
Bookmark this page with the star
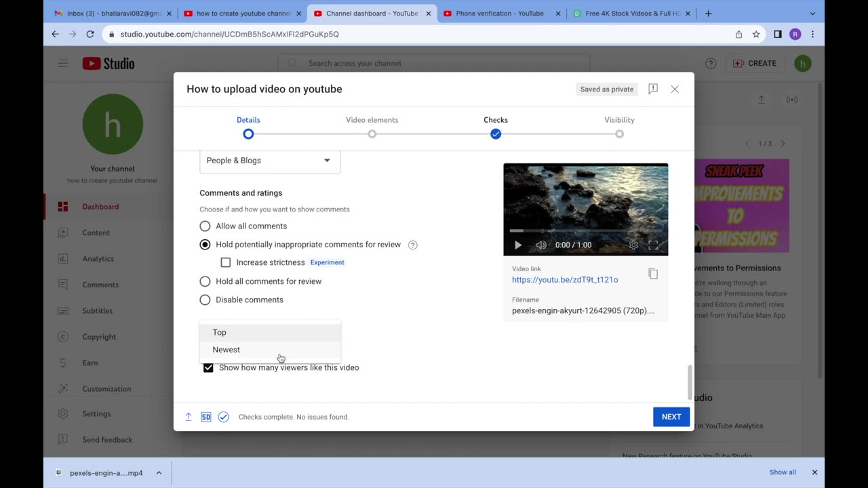(756, 34)
